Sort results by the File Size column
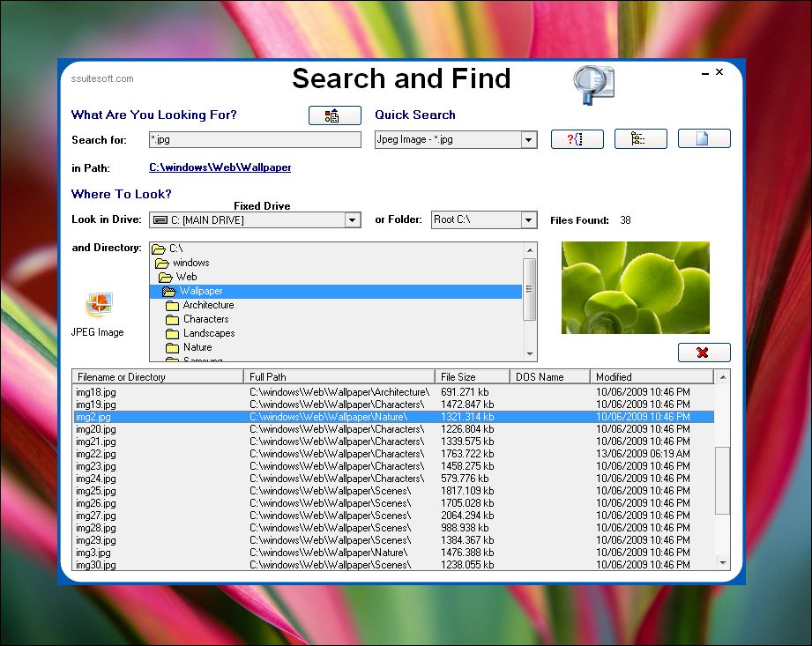Viewport: 812px width, 646px height. [472, 375]
